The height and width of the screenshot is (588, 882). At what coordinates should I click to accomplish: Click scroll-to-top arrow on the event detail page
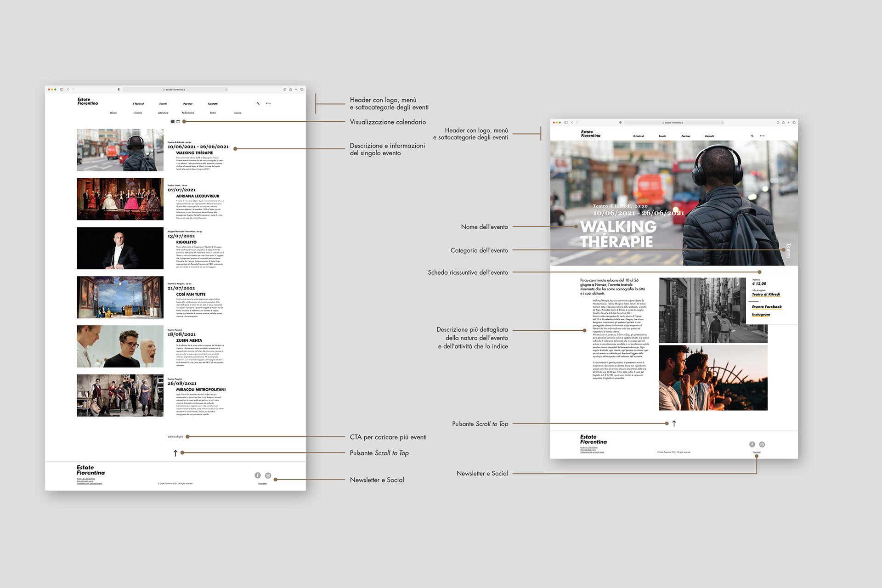[674, 424]
